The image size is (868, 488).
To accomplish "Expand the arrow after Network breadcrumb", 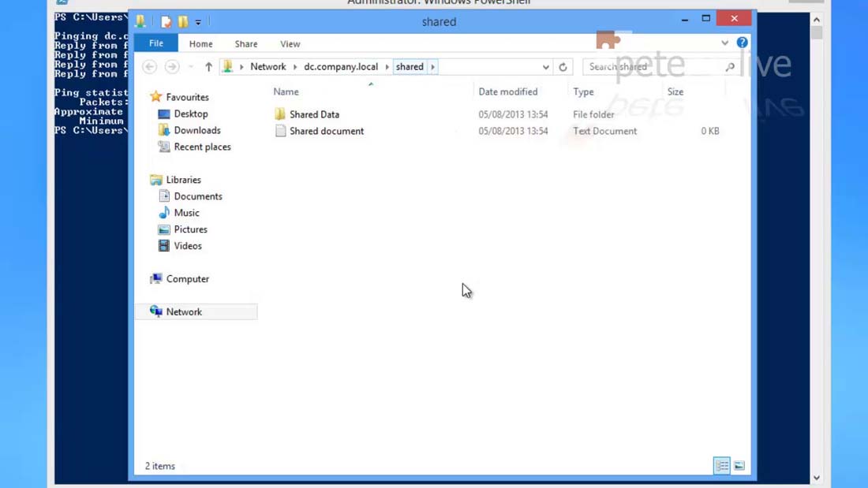I will tap(295, 67).
